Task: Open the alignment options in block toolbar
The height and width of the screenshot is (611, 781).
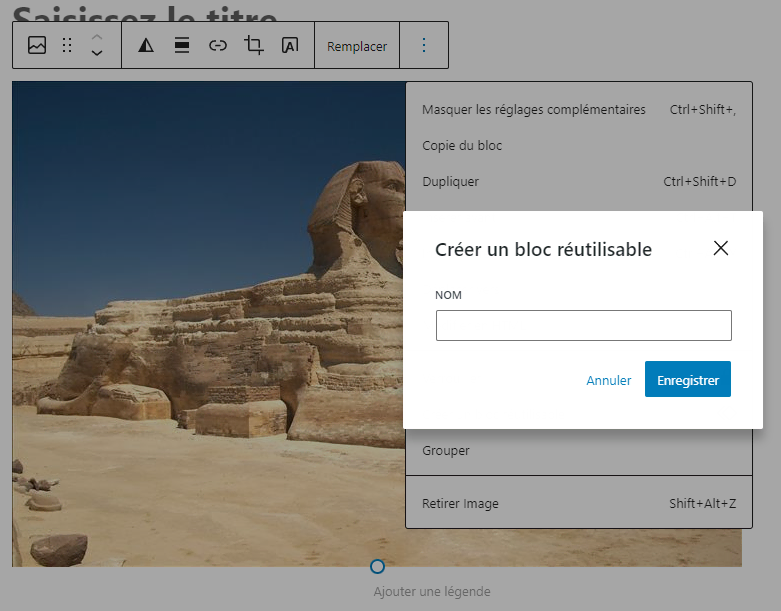Action: coord(182,45)
